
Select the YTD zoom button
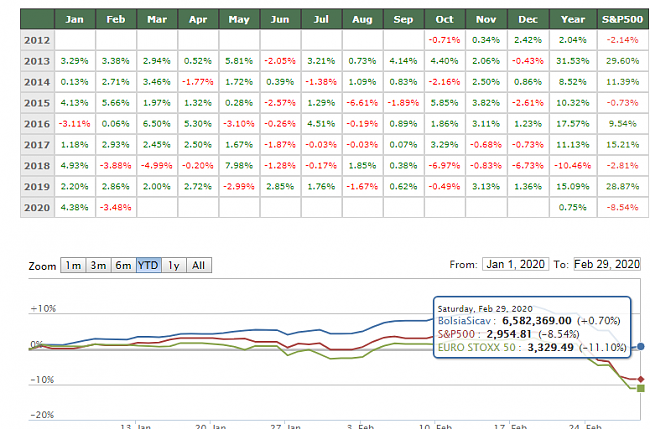[x=149, y=265]
